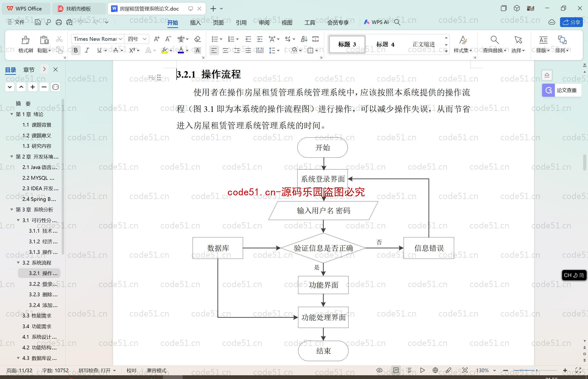Click the Layout (排版) icon
588x379 pixels.
click(x=543, y=40)
